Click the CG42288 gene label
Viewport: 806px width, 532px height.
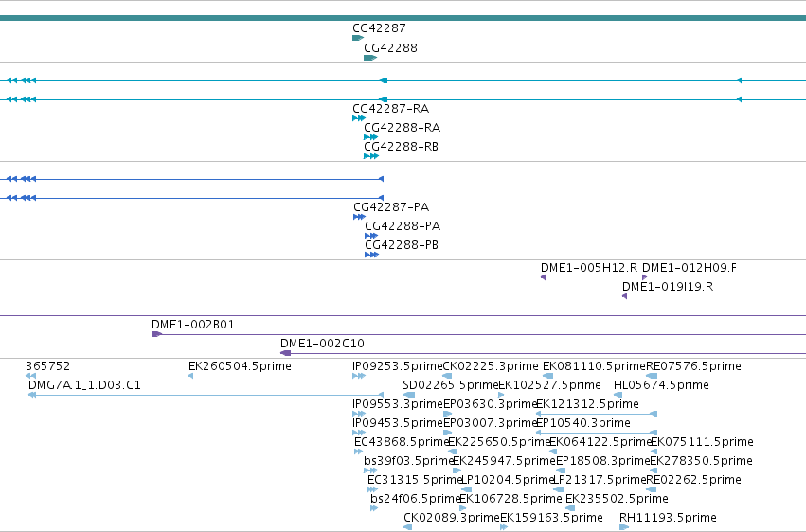point(390,48)
